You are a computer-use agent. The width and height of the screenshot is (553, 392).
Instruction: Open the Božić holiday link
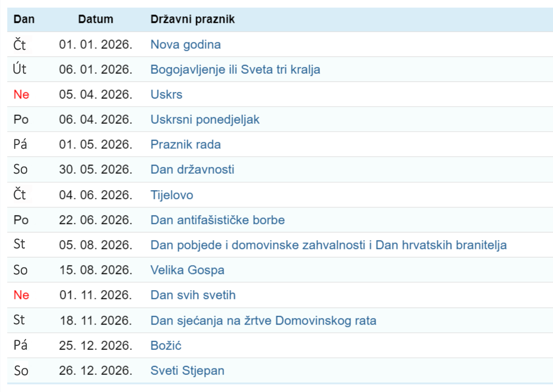point(166,346)
